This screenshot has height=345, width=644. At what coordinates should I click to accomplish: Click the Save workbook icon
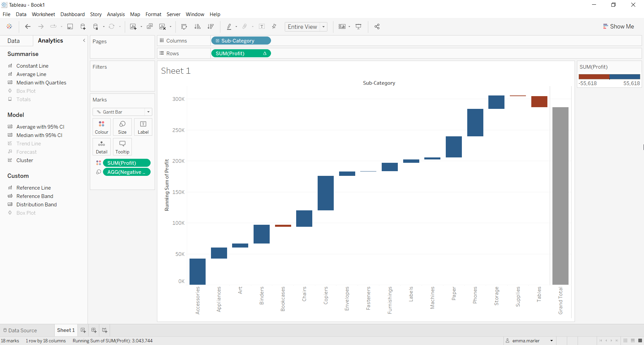[70, 27]
